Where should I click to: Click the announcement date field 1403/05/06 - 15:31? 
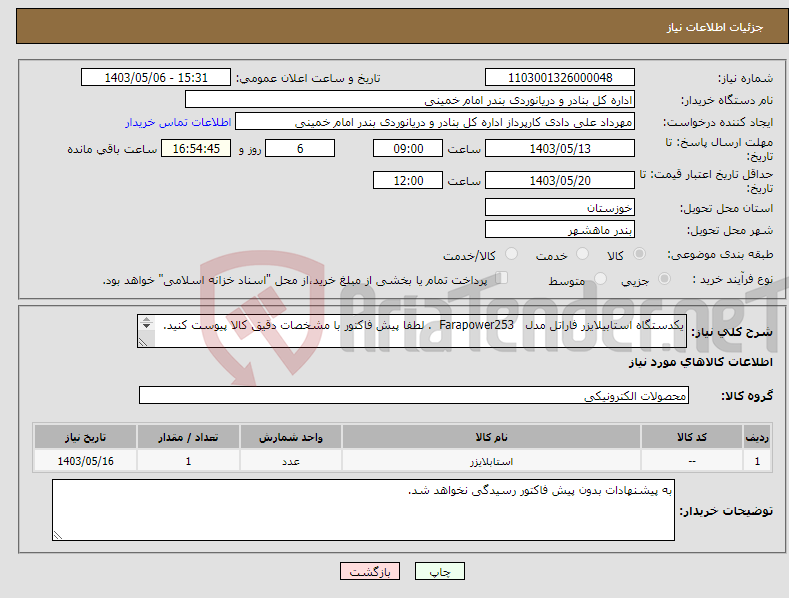(x=155, y=78)
